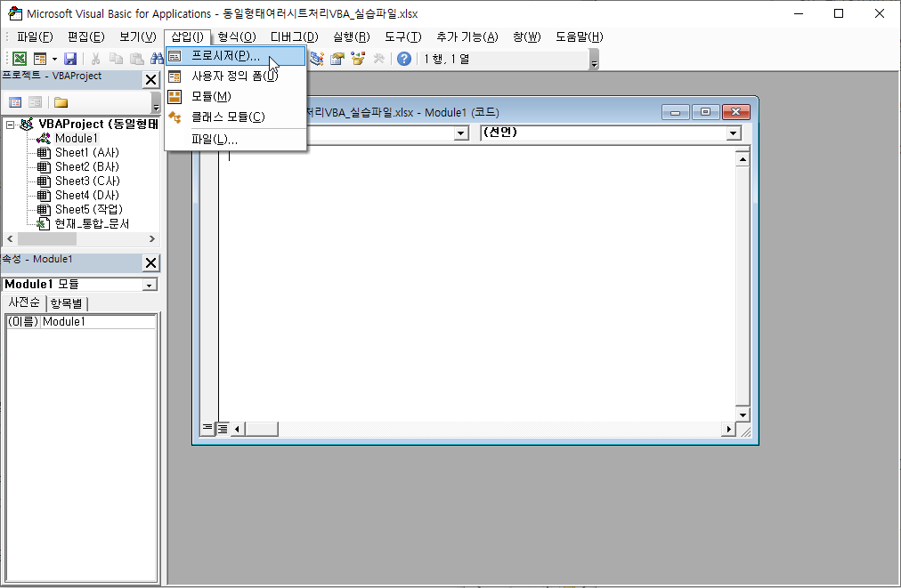Click the (이름) Module1 property value field
The height and width of the screenshot is (588, 901).
point(98,321)
